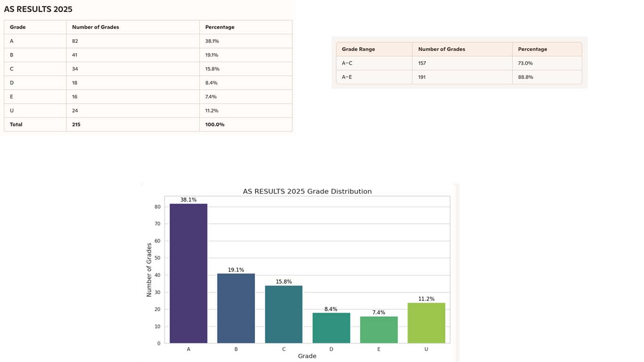Click the Grade x-axis label
This screenshot has height=362, width=644.
point(307,356)
